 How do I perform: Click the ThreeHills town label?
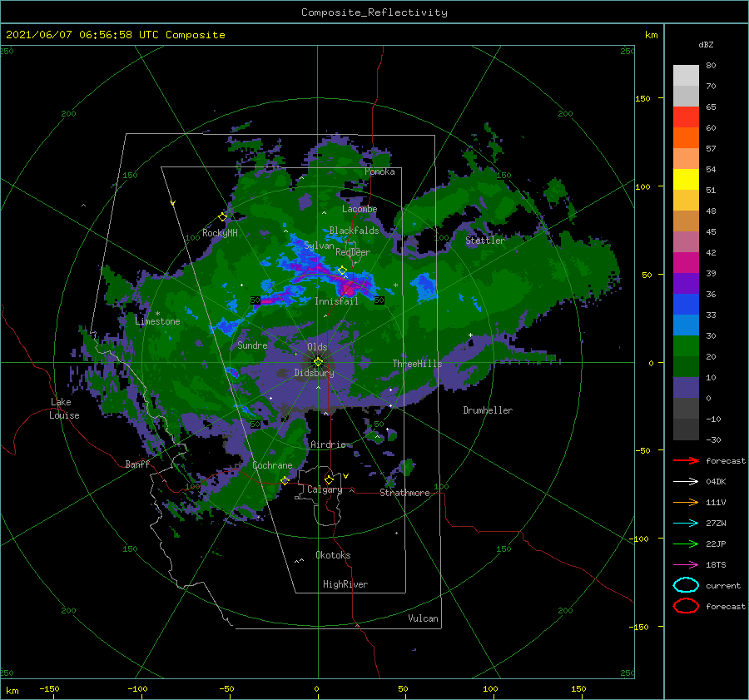pyautogui.click(x=417, y=364)
